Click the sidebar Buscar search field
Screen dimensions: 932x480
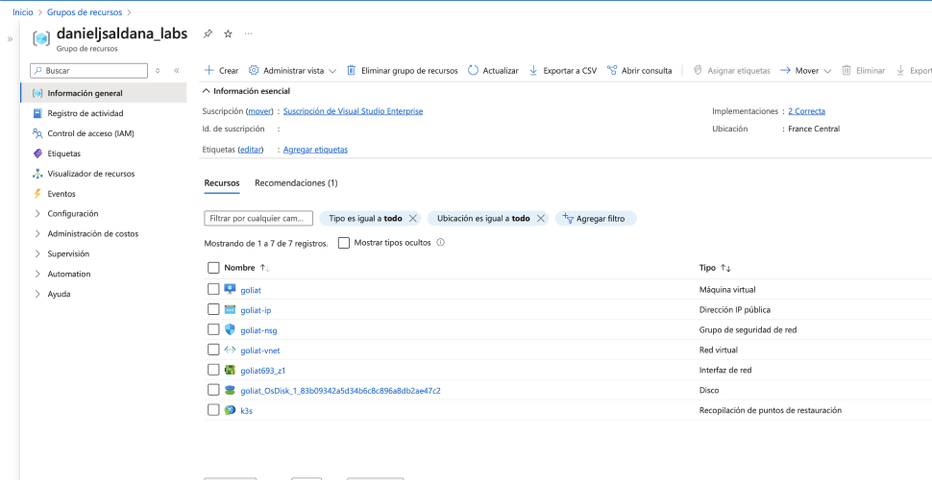coord(89,71)
